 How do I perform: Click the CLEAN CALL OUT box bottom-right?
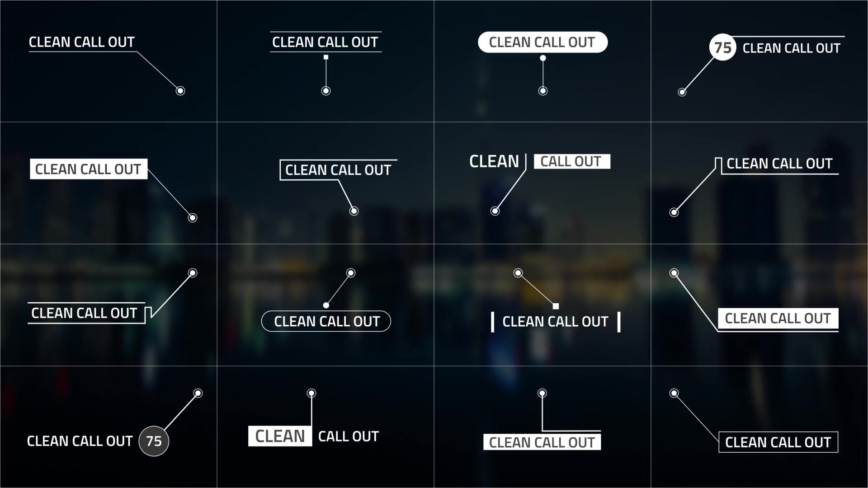[778, 442]
